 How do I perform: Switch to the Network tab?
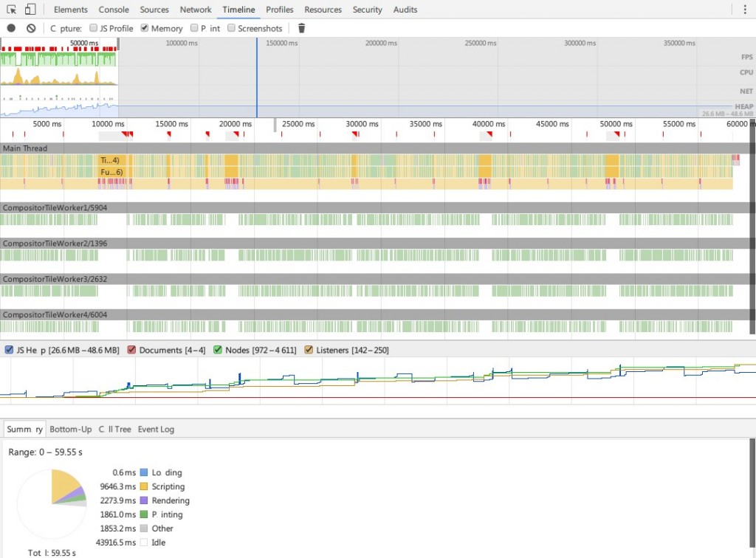tap(195, 10)
